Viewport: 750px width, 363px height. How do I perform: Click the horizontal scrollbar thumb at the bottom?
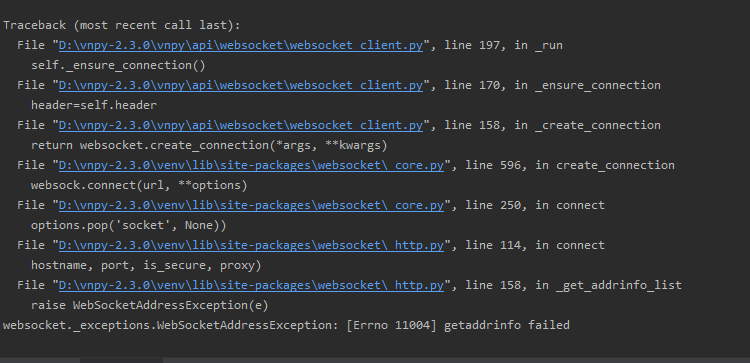121,360
